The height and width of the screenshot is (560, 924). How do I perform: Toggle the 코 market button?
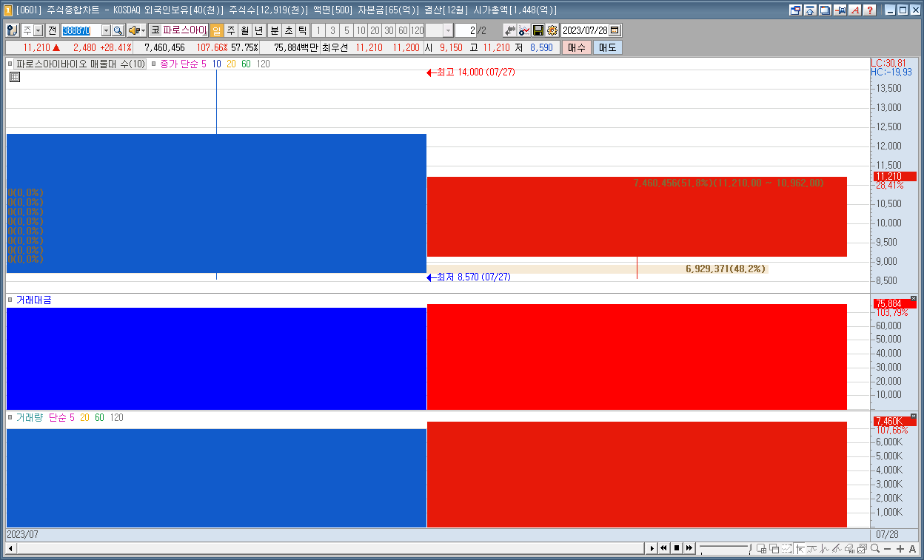155,30
